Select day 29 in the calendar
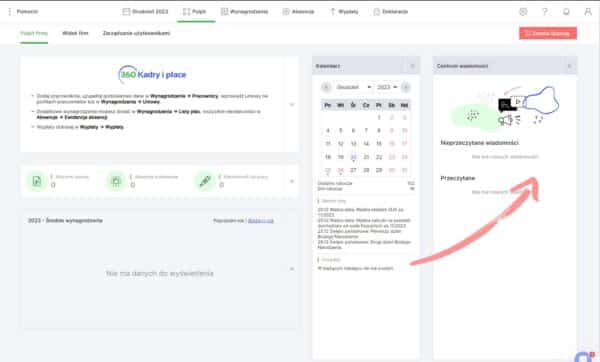The height and width of the screenshot is (362, 600). [x=379, y=170]
